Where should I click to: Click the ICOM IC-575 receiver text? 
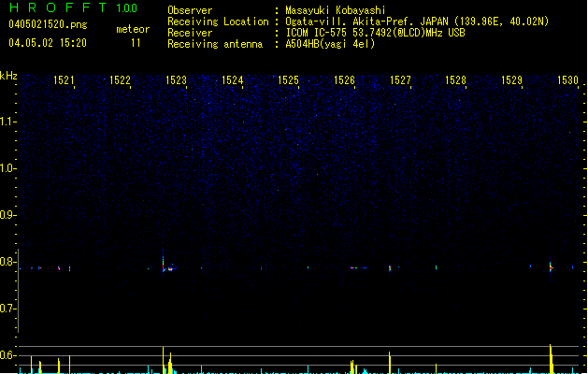click(376, 33)
